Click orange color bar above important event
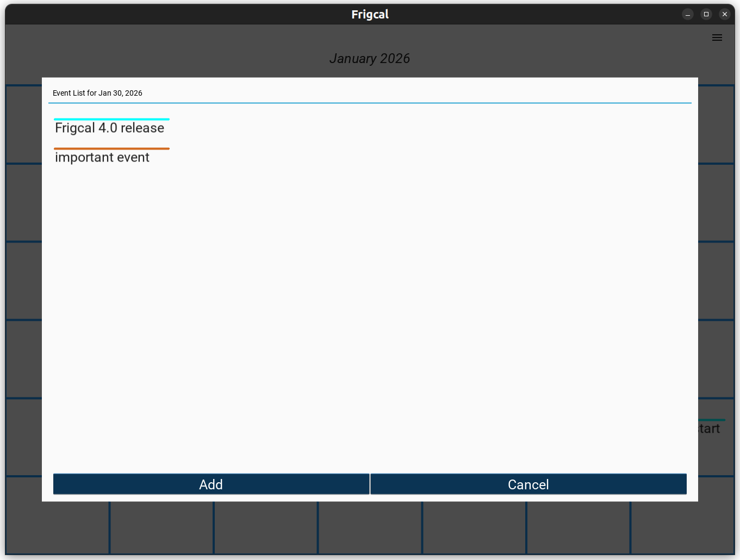This screenshot has width=740, height=560. coord(111,148)
